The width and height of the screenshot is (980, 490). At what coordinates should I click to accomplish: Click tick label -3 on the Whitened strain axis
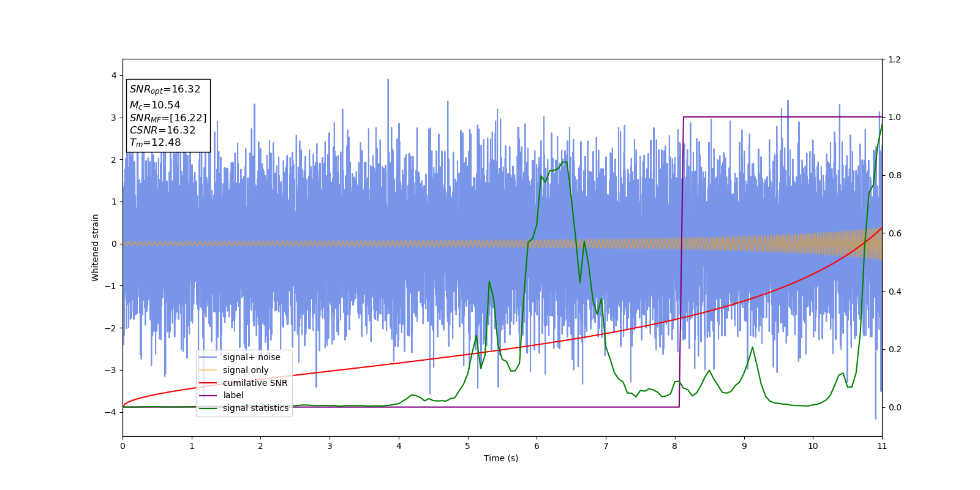click(110, 370)
